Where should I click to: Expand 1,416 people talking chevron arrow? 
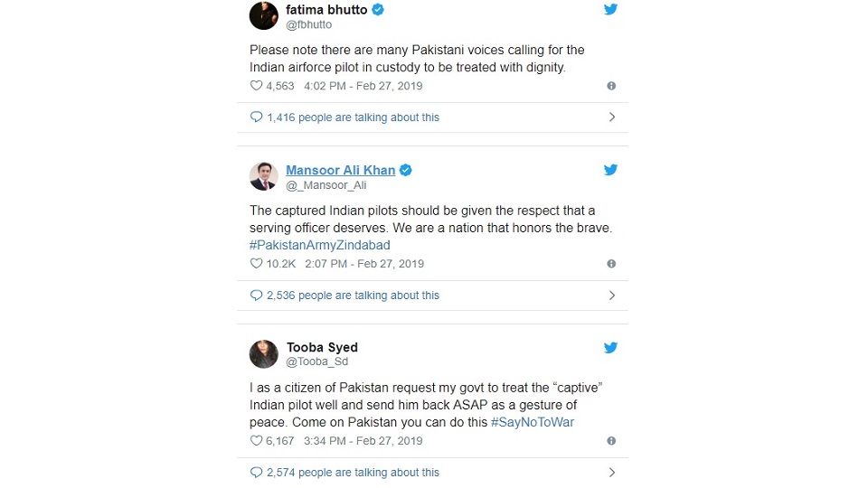tap(611, 117)
